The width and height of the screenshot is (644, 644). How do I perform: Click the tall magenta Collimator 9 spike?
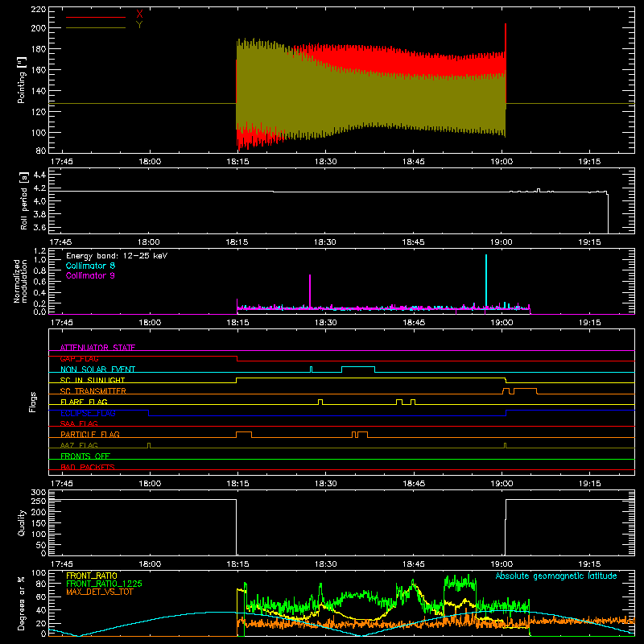tap(310, 291)
